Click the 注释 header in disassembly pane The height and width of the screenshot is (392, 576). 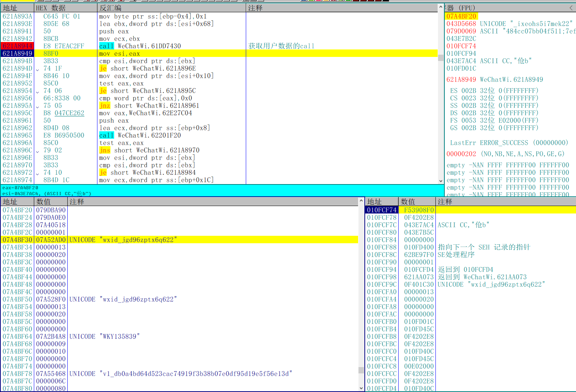coord(342,8)
